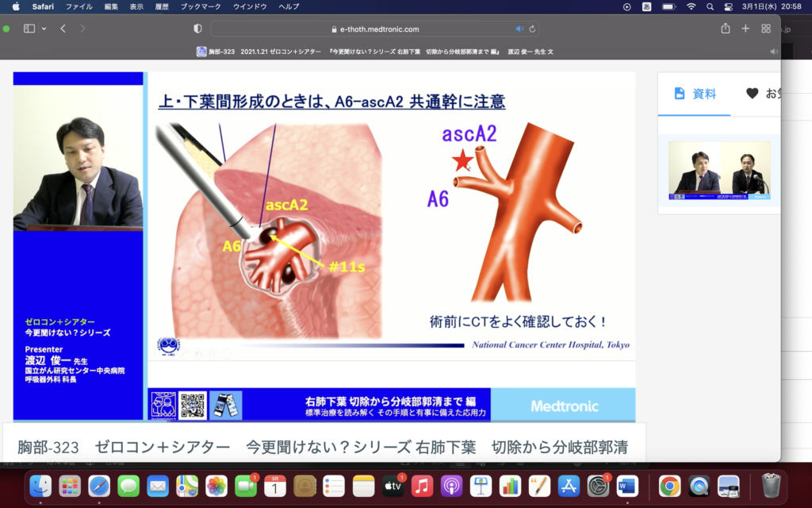Toggle the Safari sidebar

coord(29,29)
